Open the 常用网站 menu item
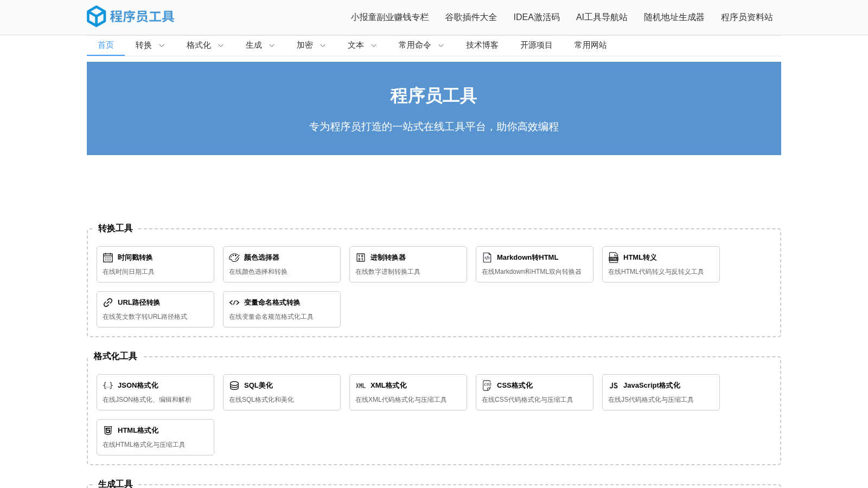The width and height of the screenshot is (868, 488). coord(591,45)
